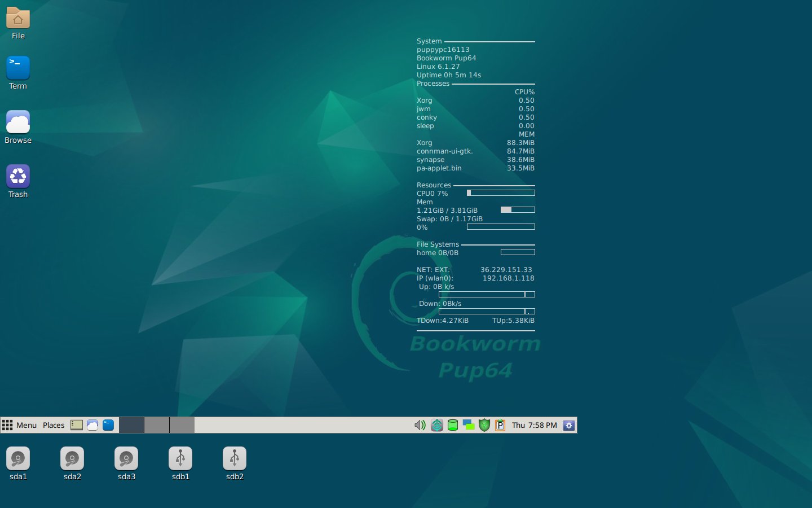Click the external IP 36.229.151.33 text
Image resolution: width=812 pixels, height=508 pixels.
click(x=506, y=270)
